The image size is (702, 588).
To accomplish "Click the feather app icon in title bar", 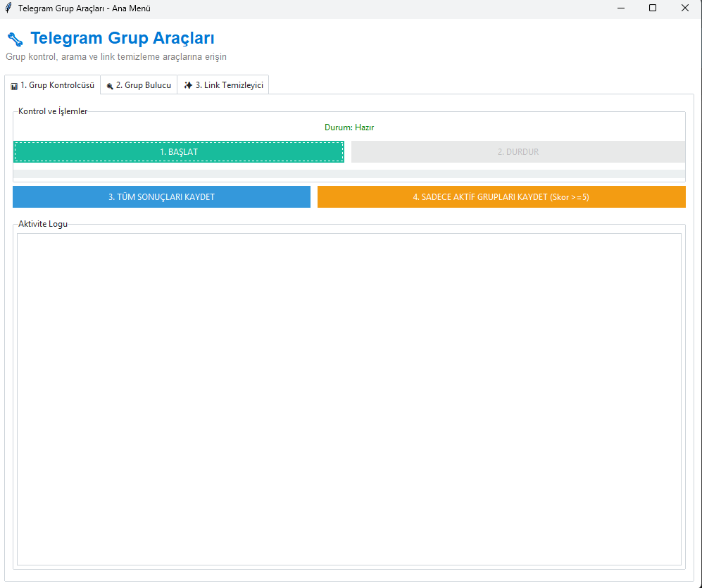I will pyautogui.click(x=8, y=8).
